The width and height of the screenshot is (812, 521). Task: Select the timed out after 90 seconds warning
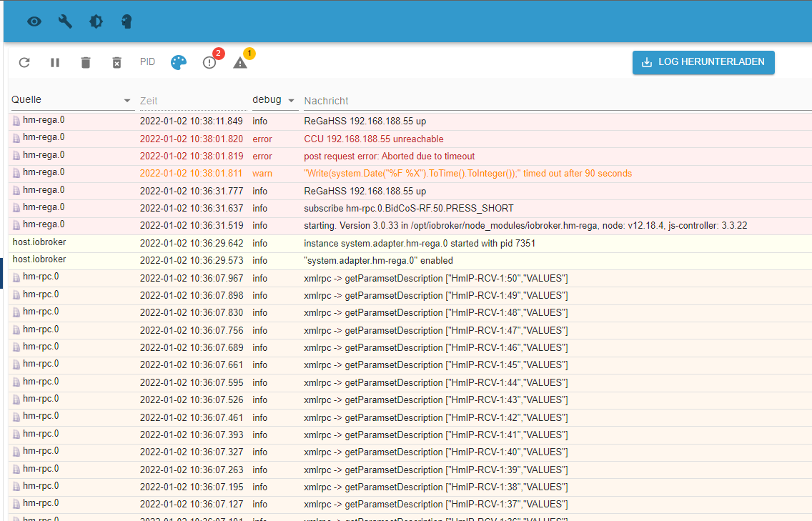467,174
